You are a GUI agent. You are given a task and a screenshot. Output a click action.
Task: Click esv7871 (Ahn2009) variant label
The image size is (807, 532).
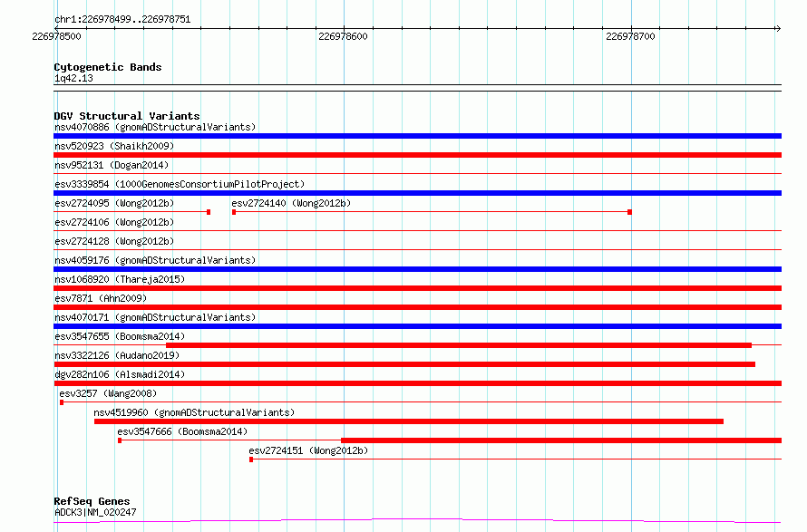point(101,298)
